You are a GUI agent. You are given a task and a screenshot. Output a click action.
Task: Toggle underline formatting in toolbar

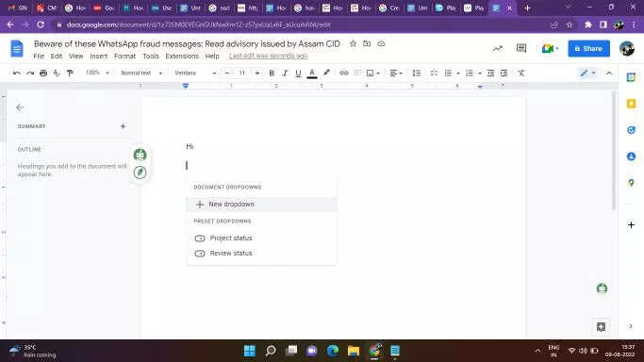click(x=298, y=73)
